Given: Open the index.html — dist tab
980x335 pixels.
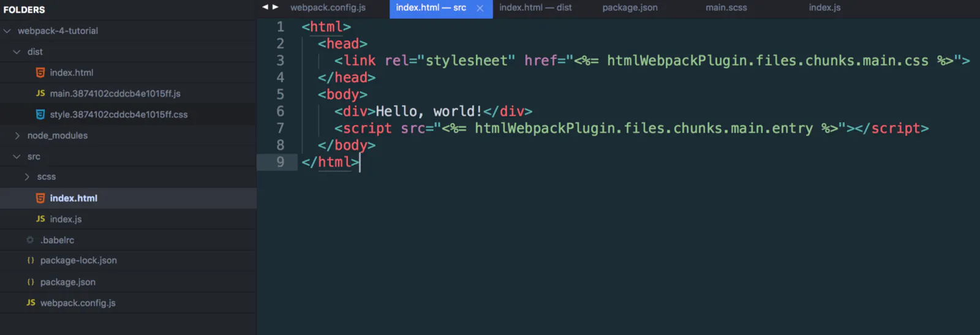Looking at the screenshot, I should (x=535, y=7).
